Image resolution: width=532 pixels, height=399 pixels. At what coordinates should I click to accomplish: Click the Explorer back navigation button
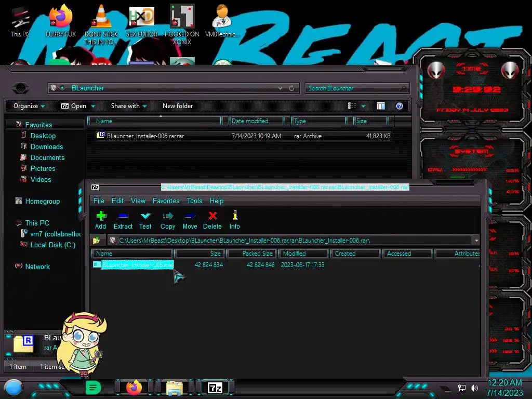tap(21, 88)
